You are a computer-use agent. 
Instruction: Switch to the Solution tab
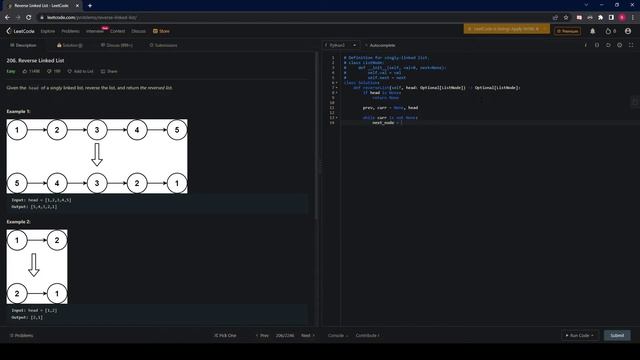[70, 45]
